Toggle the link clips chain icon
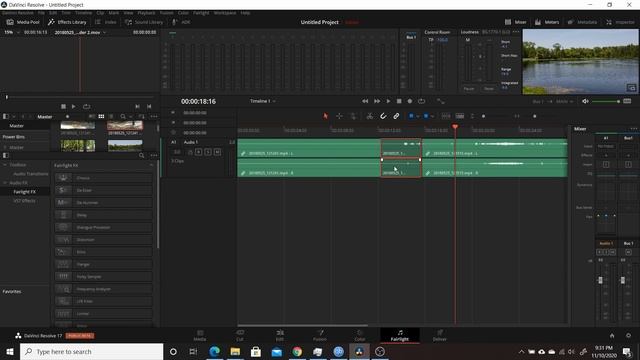Viewport: 640px width, 360px height. [x=396, y=116]
